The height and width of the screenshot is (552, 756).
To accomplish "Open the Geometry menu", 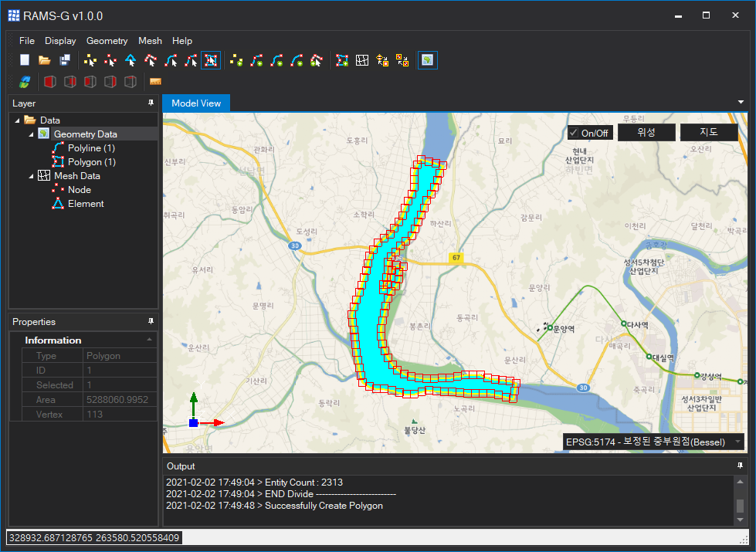I will click(107, 41).
